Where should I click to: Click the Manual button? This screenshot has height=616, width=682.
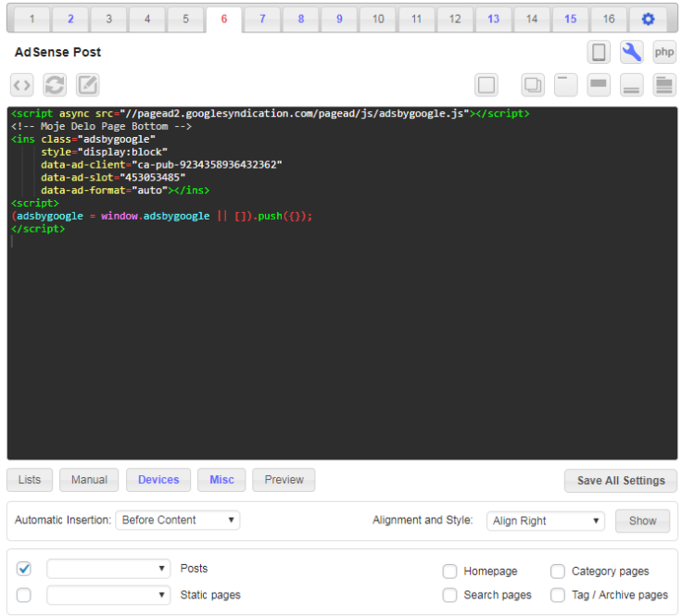(x=89, y=480)
